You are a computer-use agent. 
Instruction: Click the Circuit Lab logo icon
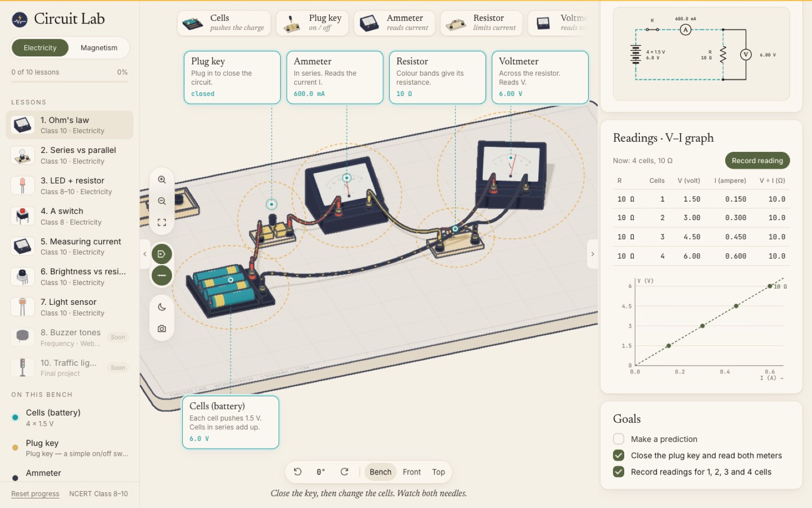pyautogui.click(x=20, y=19)
